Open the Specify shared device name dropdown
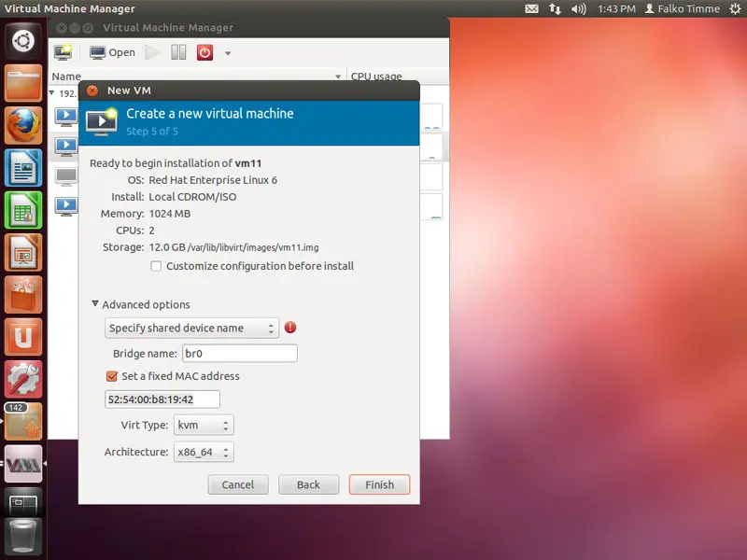Image resolution: width=747 pixels, height=560 pixels. point(191,329)
